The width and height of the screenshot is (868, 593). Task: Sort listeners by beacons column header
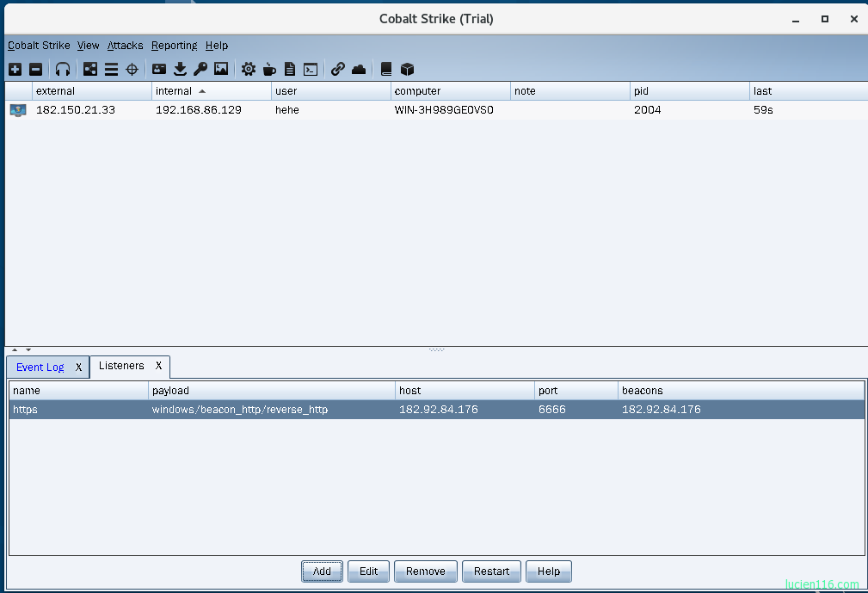742,391
